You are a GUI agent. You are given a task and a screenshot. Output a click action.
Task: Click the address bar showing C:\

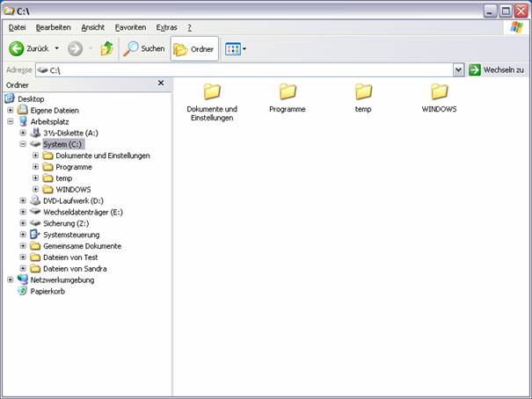pyautogui.click(x=244, y=70)
